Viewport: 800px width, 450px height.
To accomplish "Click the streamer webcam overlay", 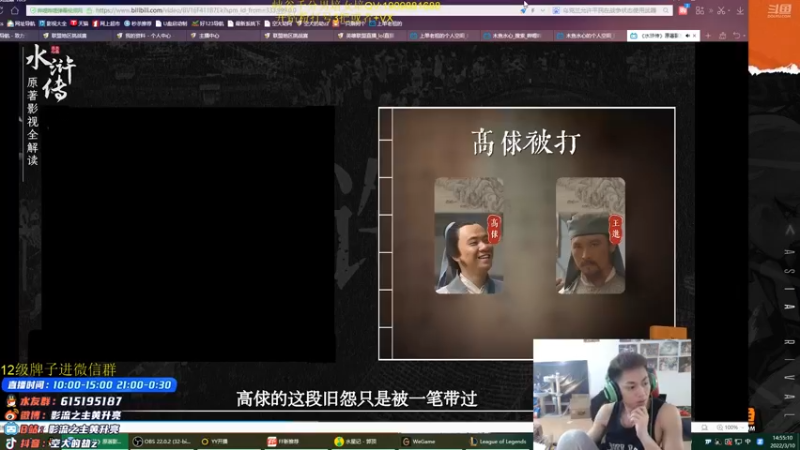I will point(612,394).
